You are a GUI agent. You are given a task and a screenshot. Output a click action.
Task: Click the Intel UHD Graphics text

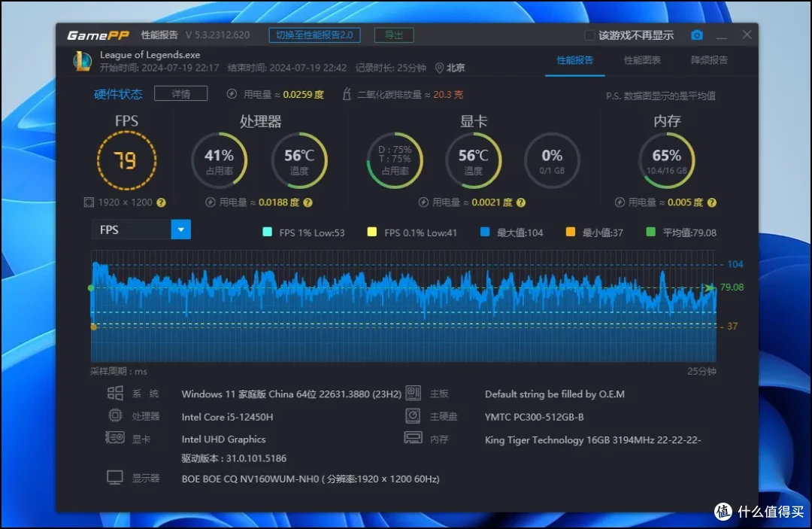coord(224,439)
